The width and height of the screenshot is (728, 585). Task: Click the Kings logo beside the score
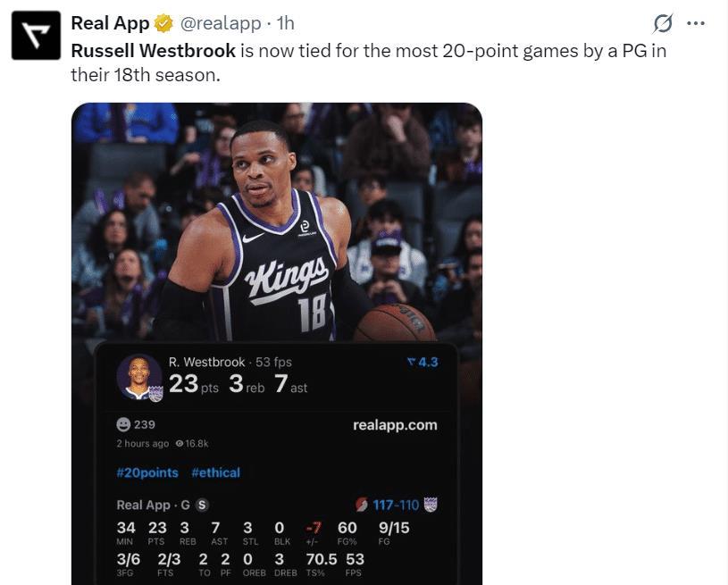coord(431,506)
